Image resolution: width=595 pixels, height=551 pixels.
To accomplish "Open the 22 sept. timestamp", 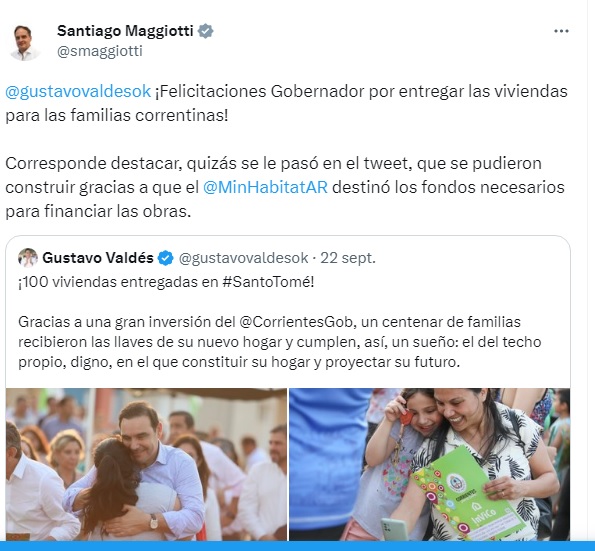I will click(x=348, y=258).
